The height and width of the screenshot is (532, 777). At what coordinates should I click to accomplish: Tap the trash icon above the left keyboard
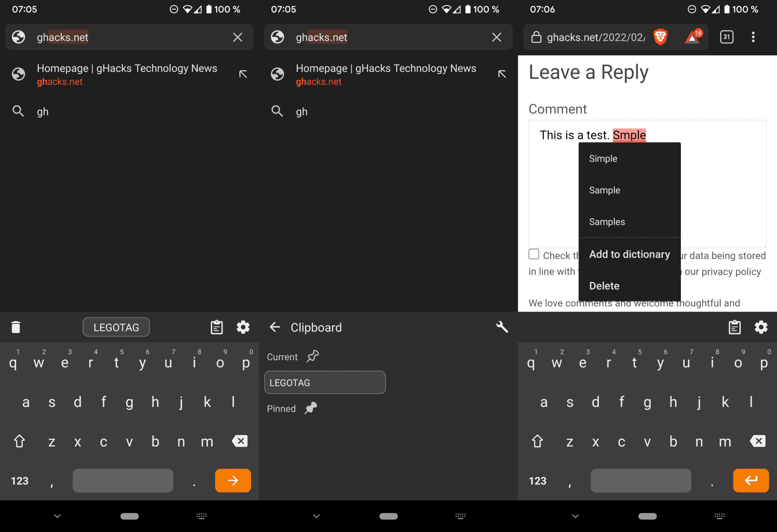coord(16,328)
